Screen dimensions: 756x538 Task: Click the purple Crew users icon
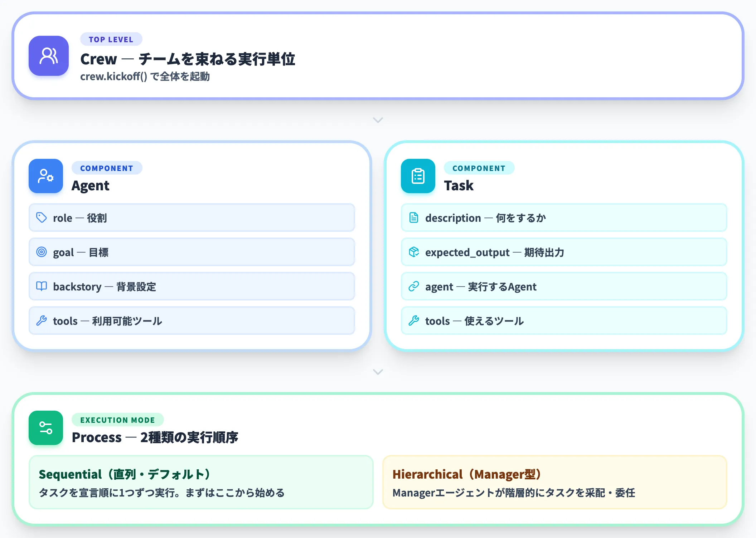click(x=49, y=56)
